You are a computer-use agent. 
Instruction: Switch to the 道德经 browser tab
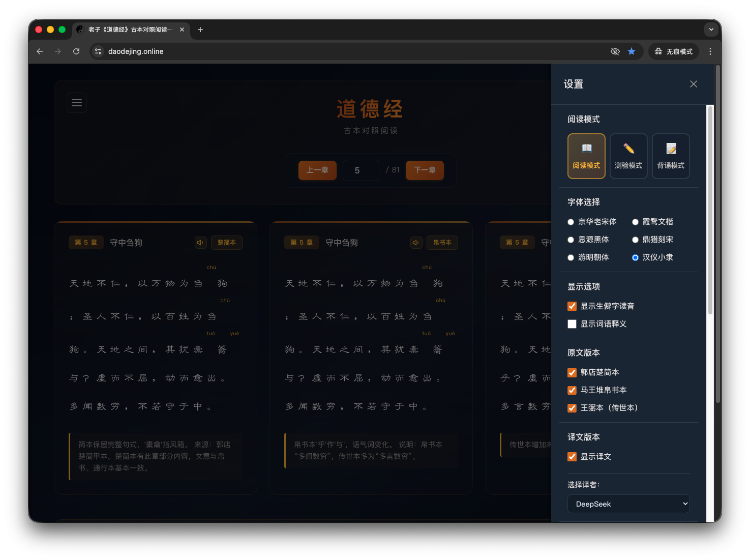coord(127,30)
